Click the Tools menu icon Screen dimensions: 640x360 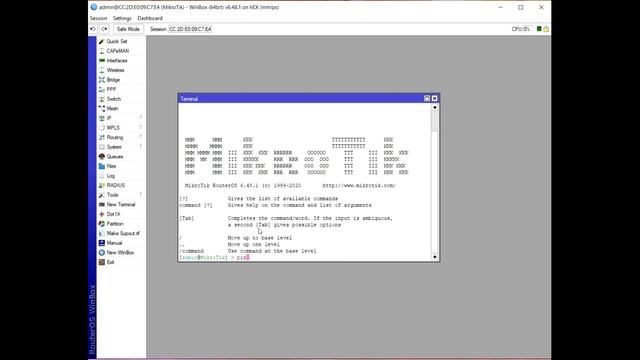(x=102, y=195)
